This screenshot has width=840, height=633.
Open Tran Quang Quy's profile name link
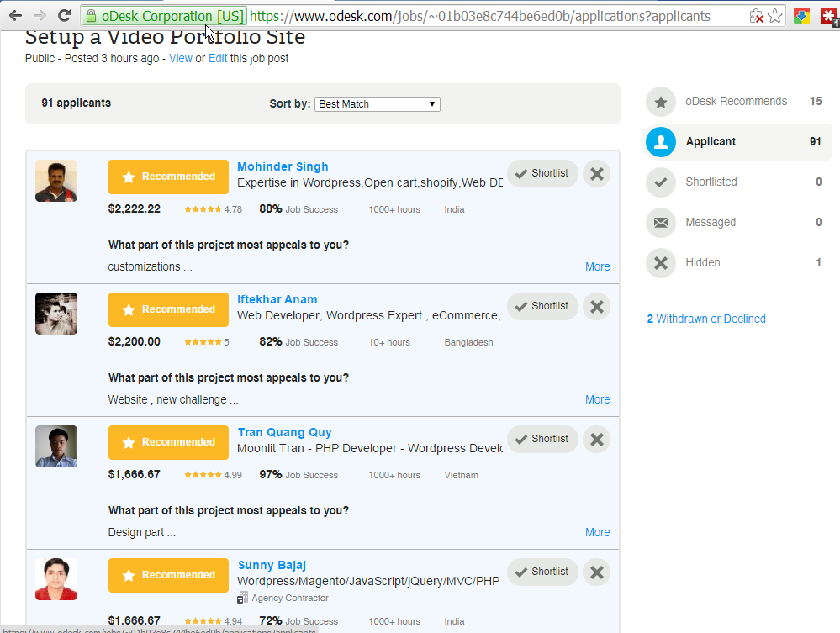tap(284, 432)
